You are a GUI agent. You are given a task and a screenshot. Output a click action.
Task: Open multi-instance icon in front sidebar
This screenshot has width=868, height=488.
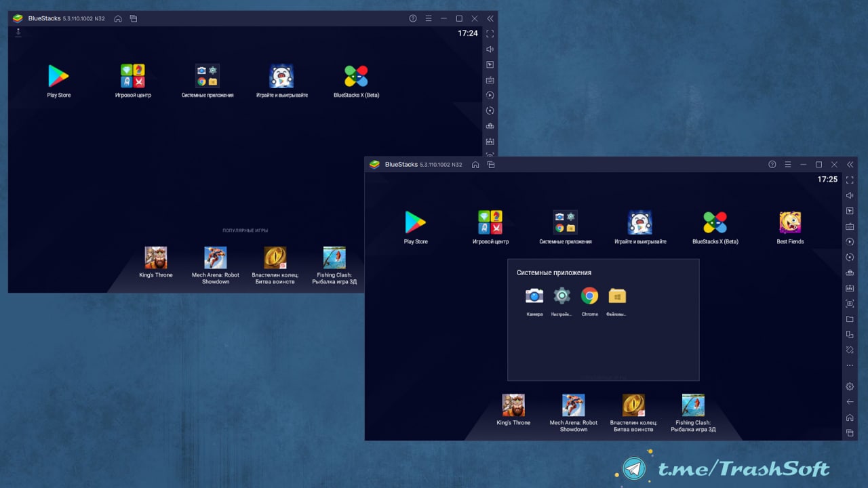point(850,335)
